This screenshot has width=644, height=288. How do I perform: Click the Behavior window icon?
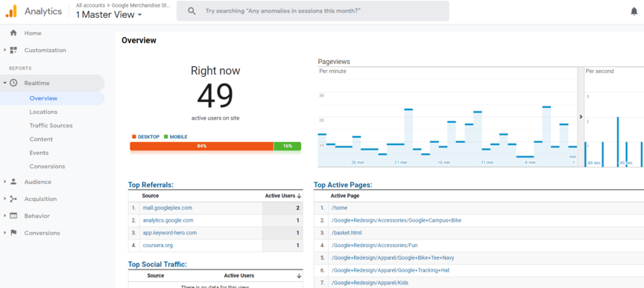point(13,216)
